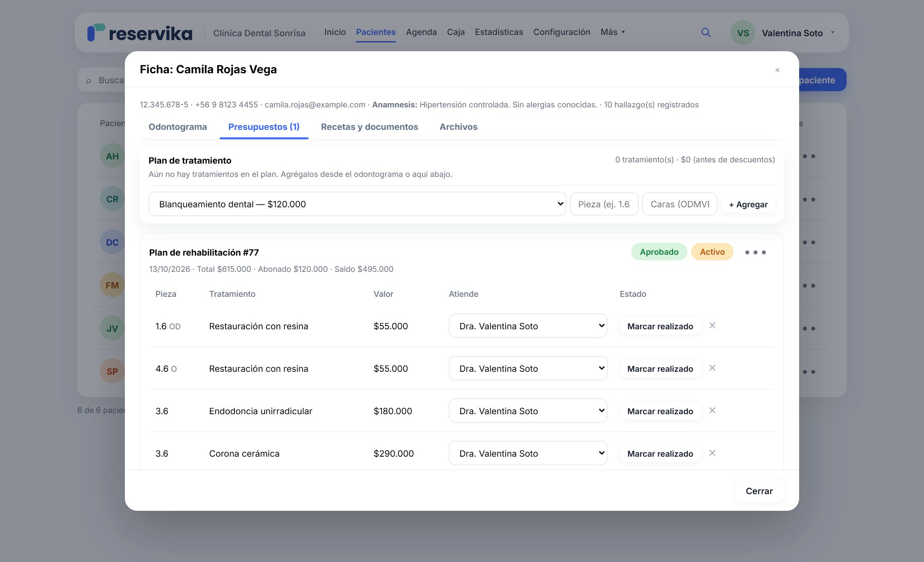Open Caja in the top navigation
Viewport: 924px width, 562px height.
tap(456, 32)
